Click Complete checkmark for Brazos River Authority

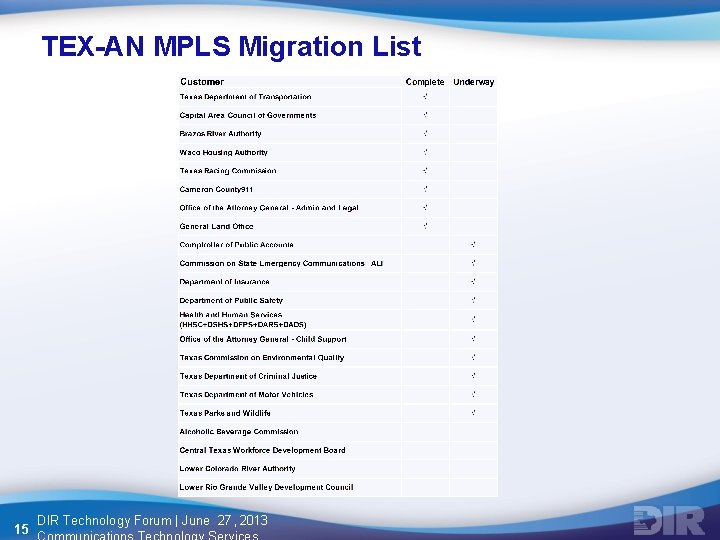click(x=425, y=133)
